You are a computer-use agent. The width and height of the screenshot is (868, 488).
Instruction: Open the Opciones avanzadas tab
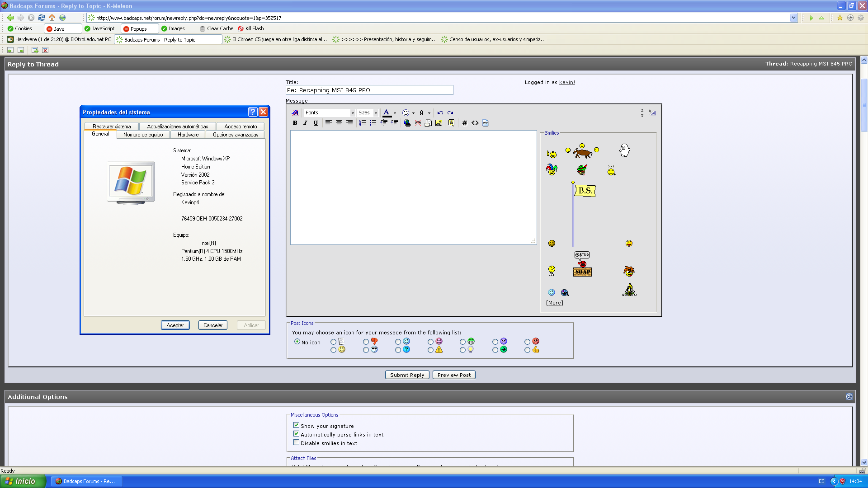(236, 135)
